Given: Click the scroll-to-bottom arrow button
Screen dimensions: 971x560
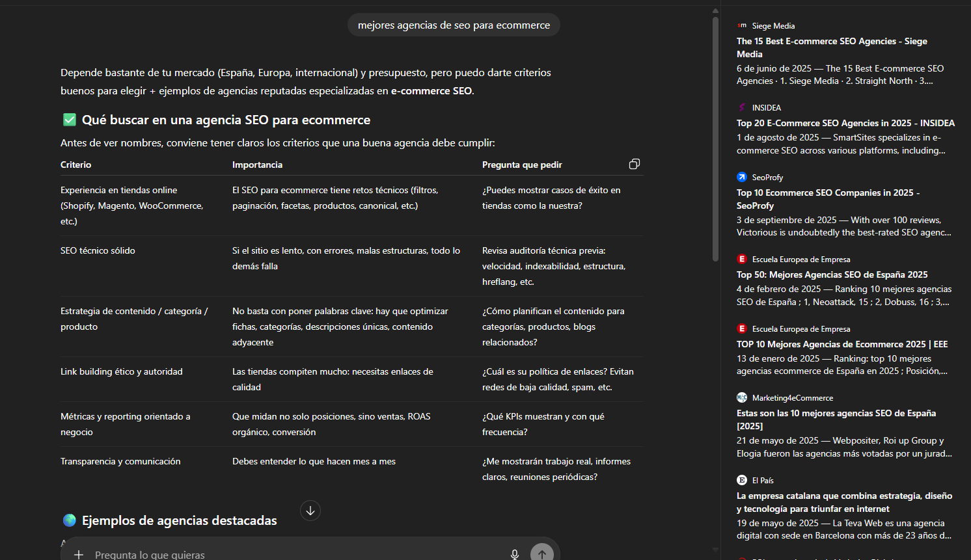Looking at the screenshot, I should coord(310,511).
